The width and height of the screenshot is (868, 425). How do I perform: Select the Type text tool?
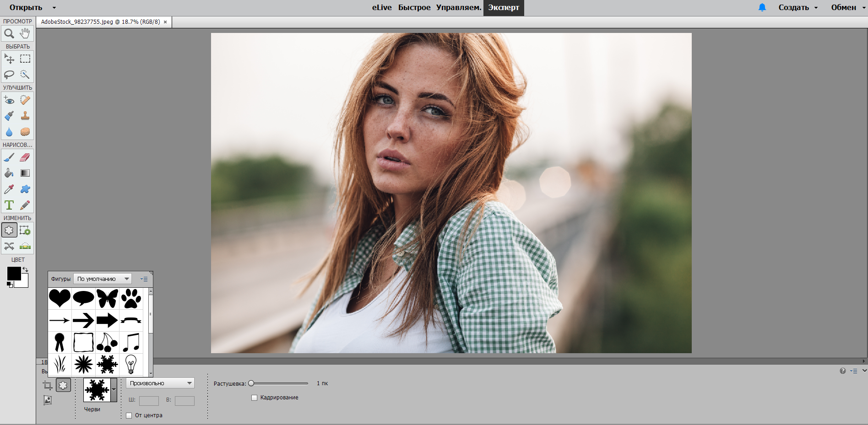pos(9,205)
